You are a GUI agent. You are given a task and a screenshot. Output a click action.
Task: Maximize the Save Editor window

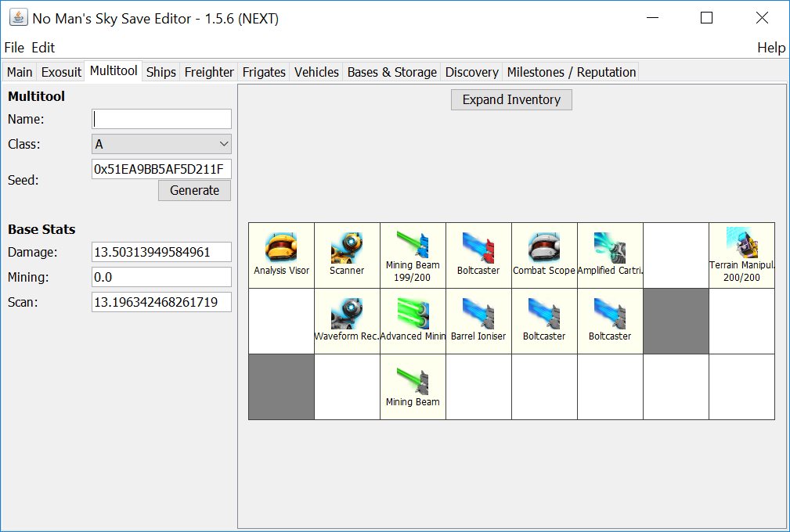(x=706, y=18)
